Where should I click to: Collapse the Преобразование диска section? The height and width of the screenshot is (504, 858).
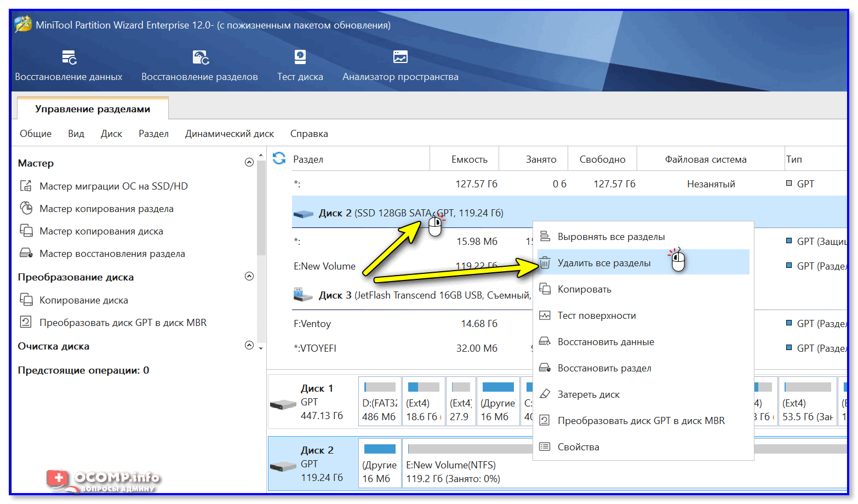(249, 276)
